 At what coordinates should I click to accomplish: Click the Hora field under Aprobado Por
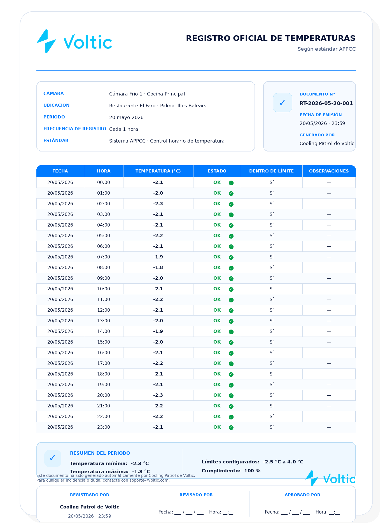point(328,512)
